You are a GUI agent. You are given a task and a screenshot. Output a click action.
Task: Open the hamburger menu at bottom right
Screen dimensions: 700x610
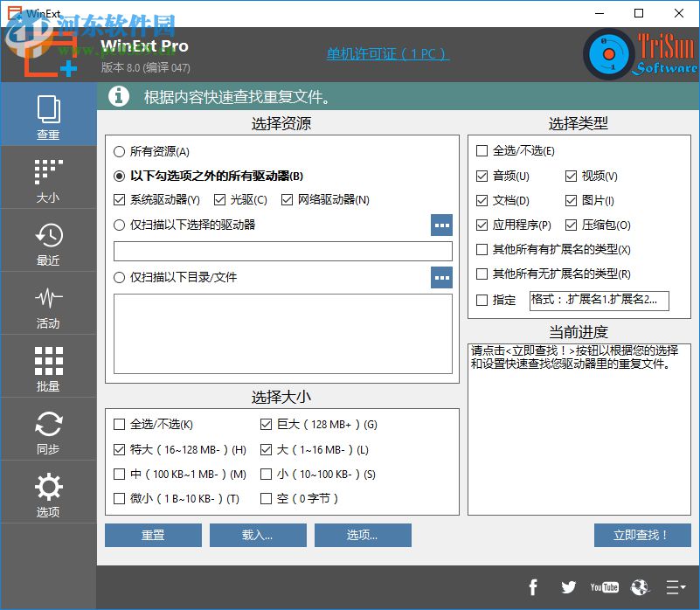676,587
